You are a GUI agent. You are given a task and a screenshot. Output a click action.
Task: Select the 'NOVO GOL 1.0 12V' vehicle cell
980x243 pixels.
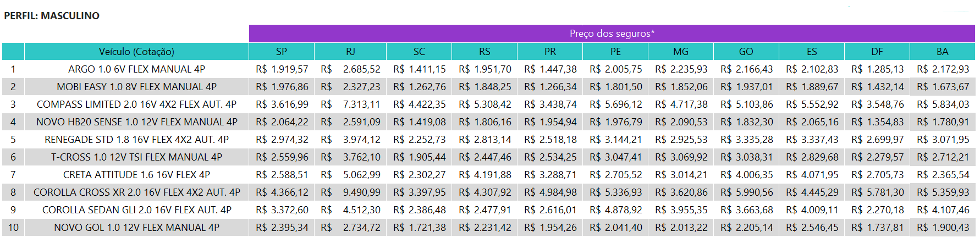[136, 228]
